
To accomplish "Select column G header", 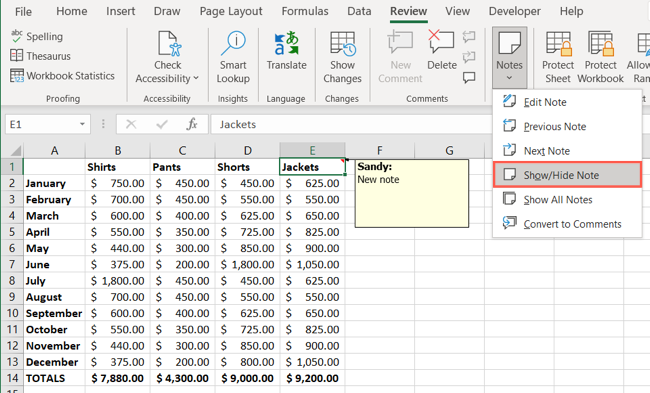I will point(449,150).
